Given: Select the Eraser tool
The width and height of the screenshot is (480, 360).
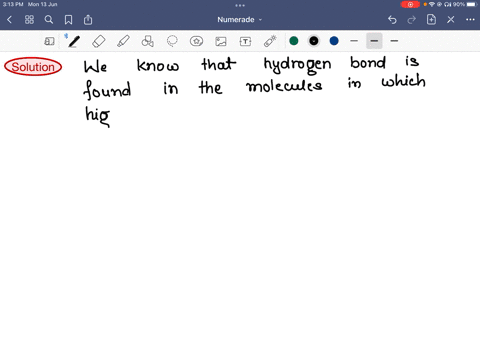Looking at the screenshot, I should (x=99, y=41).
